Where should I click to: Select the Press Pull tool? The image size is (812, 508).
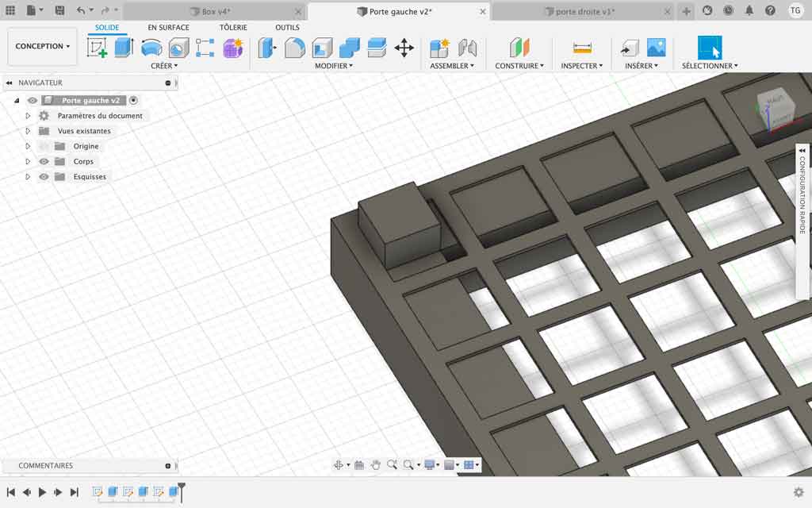267,48
